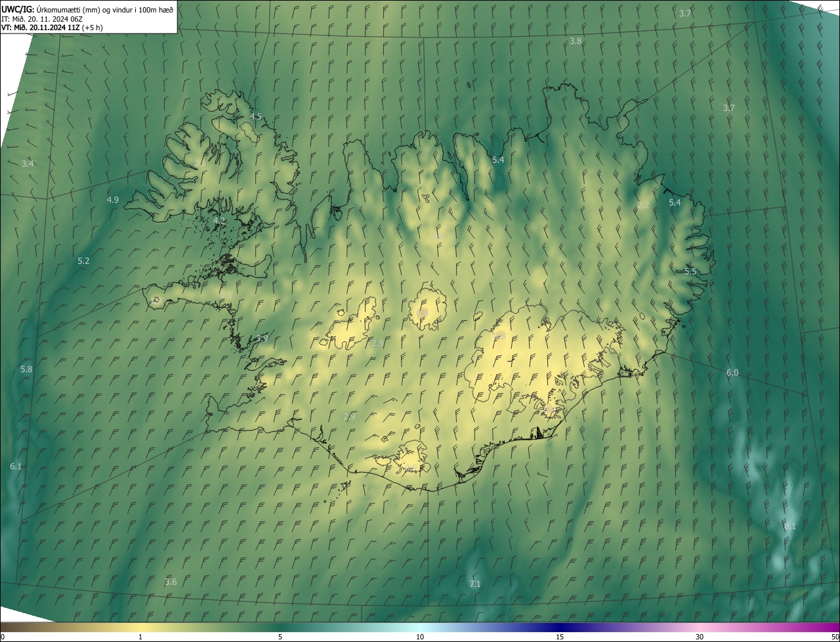Image resolution: width=840 pixels, height=642 pixels.
Task: Click the '5.8' value on the map
Action: point(26,370)
